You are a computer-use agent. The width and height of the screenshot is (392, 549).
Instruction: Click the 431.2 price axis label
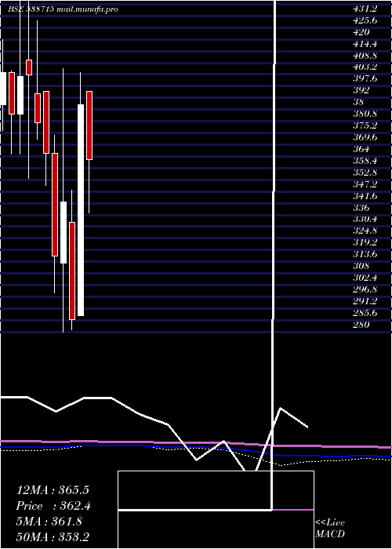point(365,9)
